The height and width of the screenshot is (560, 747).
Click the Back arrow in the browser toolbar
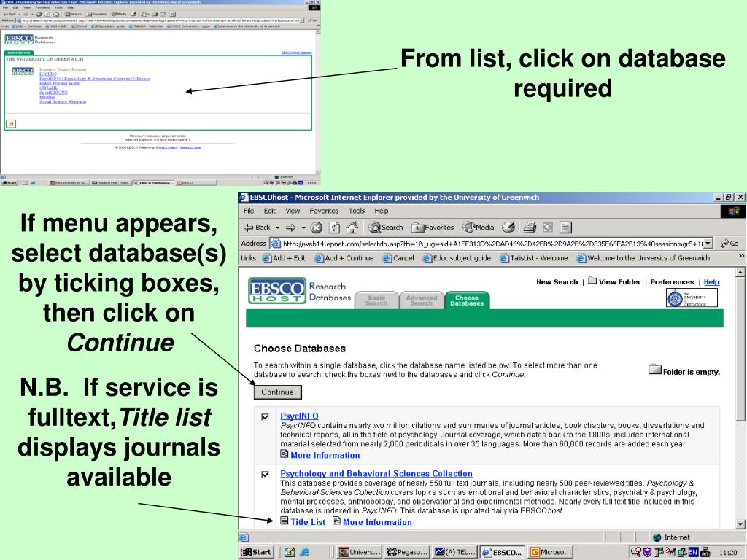pyautogui.click(x=257, y=227)
